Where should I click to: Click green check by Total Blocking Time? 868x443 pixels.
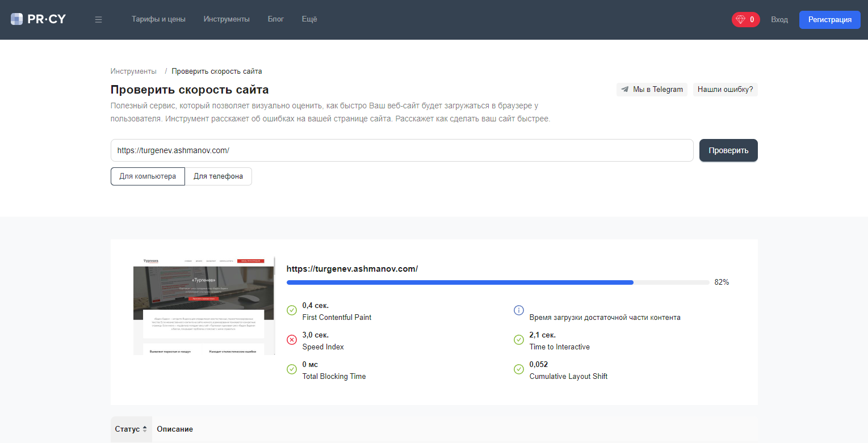pyautogui.click(x=292, y=369)
